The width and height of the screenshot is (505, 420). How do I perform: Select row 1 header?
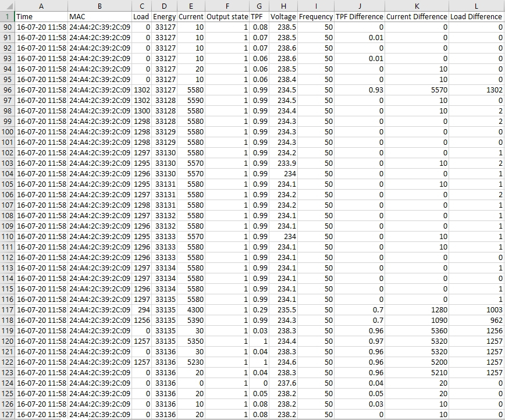click(x=8, y=16)
